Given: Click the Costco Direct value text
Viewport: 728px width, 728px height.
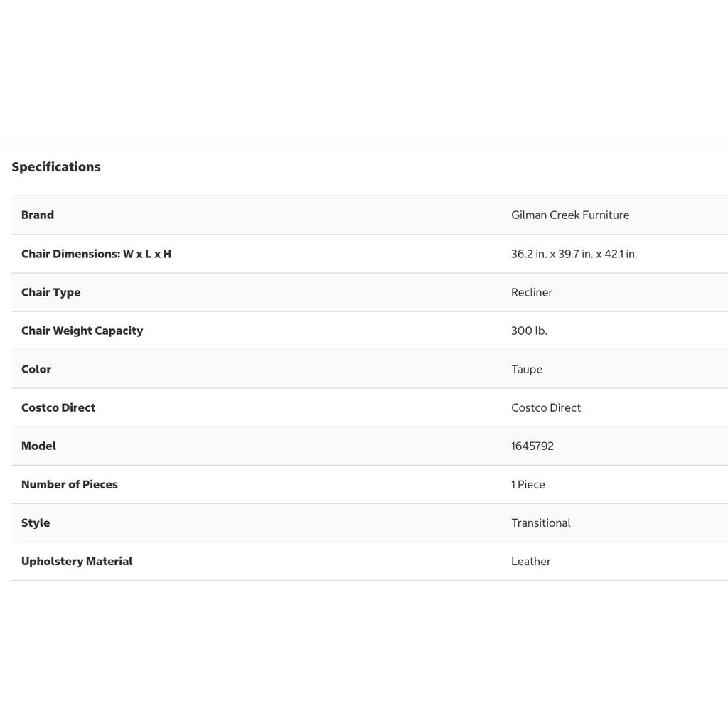Looking at the screenshot, I should 546,407.
